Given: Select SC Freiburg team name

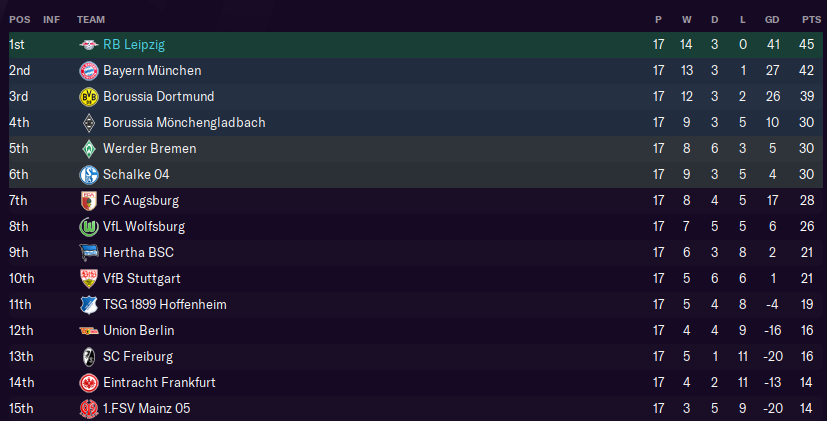Looking at the screenshot, I should click(x=138, y=357).
